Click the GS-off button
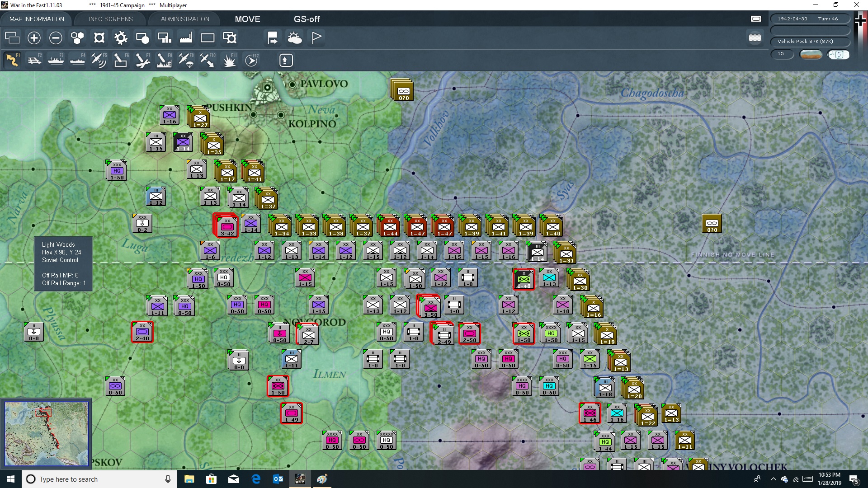 point(307,19)
